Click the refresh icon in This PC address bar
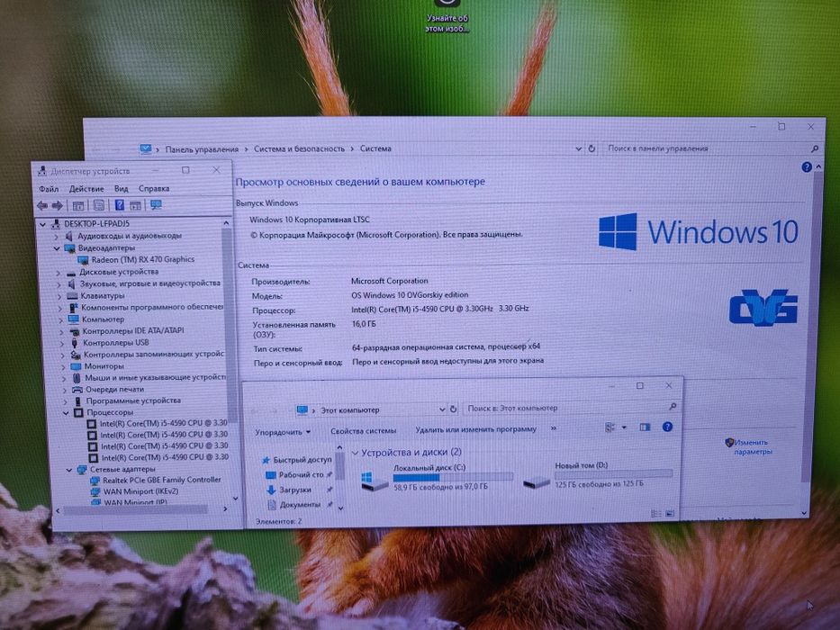The width and height of the screenshot is (840, 630). coord(453,409)
